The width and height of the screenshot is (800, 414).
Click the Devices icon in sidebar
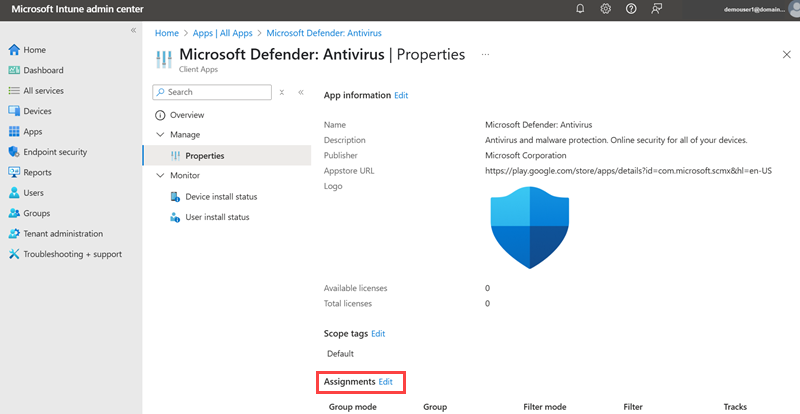pos(14,111)
